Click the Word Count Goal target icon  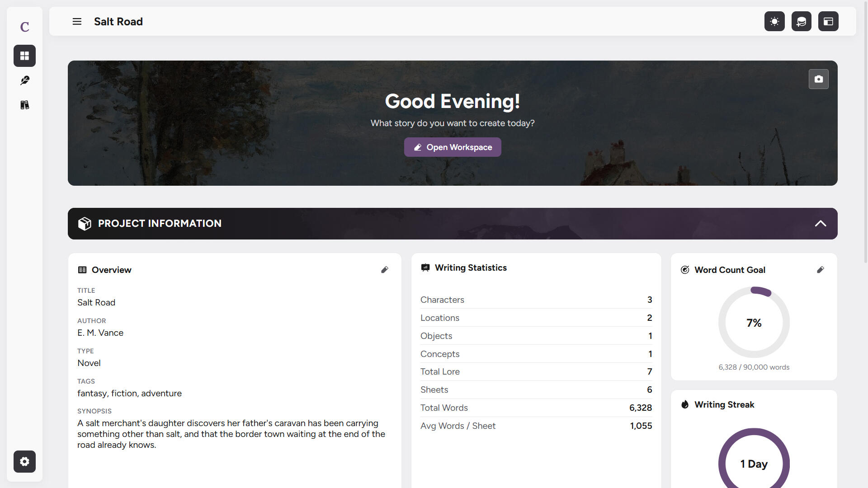(x=685, y=270)
